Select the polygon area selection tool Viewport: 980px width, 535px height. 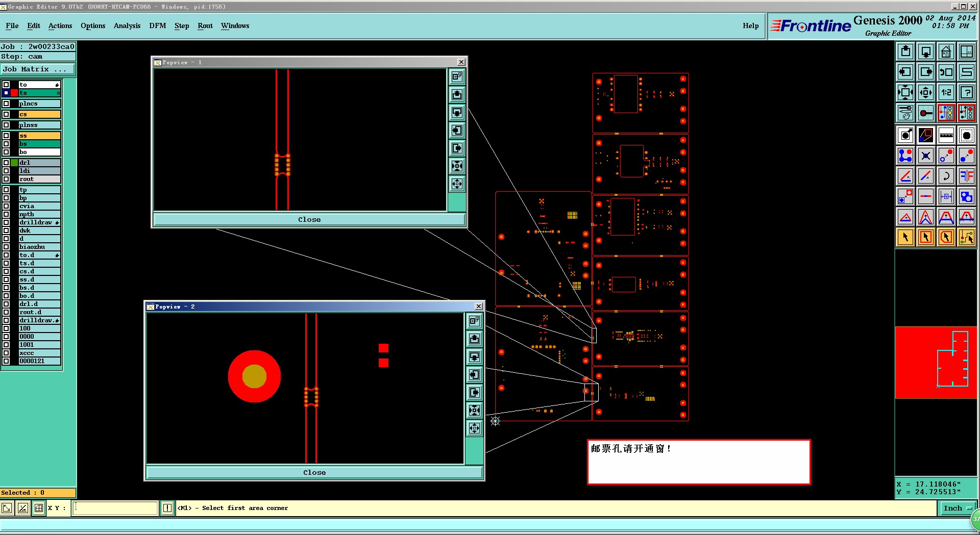click(x=946, y=237)
